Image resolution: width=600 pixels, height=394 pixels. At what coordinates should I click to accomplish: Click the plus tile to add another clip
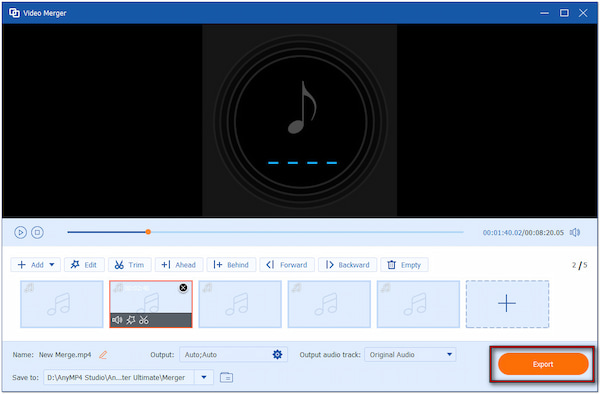pyautogui.click(x=507, y=304)
